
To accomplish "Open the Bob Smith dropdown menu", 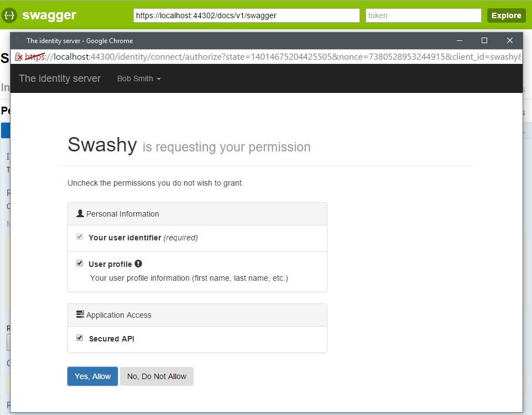I will [139, 78].
